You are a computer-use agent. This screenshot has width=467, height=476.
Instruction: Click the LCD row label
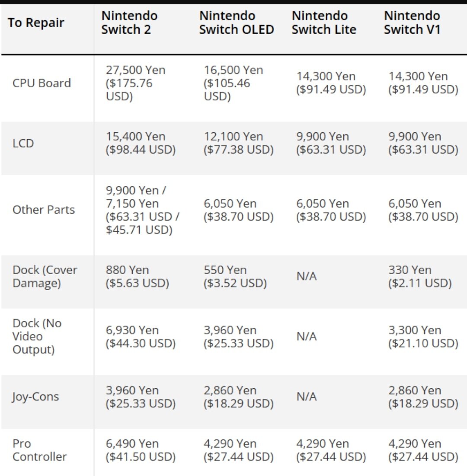point(23,143)
